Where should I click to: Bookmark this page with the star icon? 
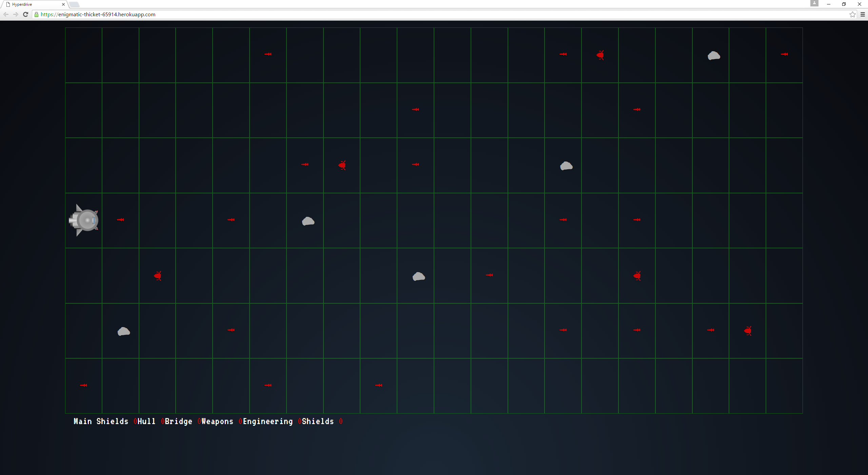(x=852, y=14)
